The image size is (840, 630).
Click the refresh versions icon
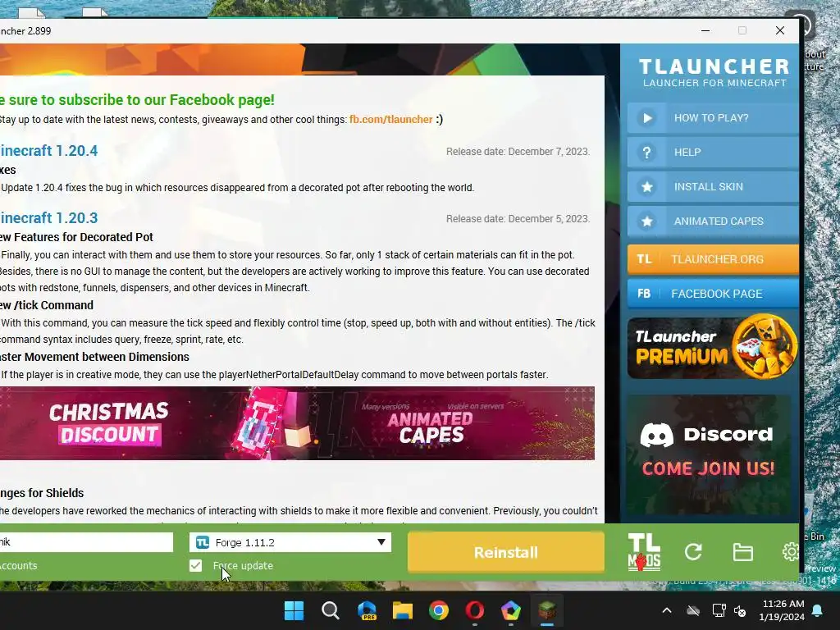[x=692, y=552]
